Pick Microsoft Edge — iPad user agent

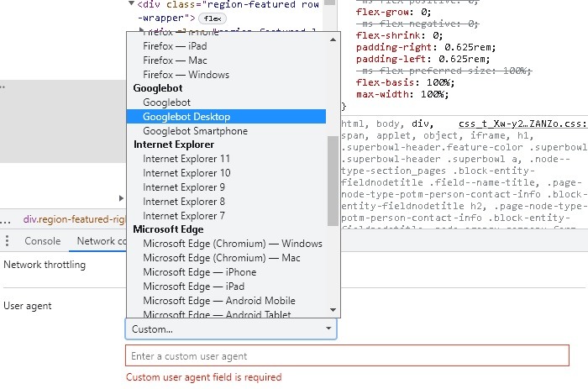click(193, 286)
